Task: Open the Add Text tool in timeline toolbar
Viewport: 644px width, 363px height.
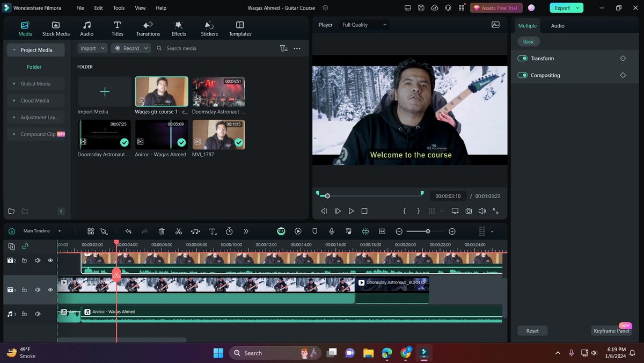Action: click(213, 231)
